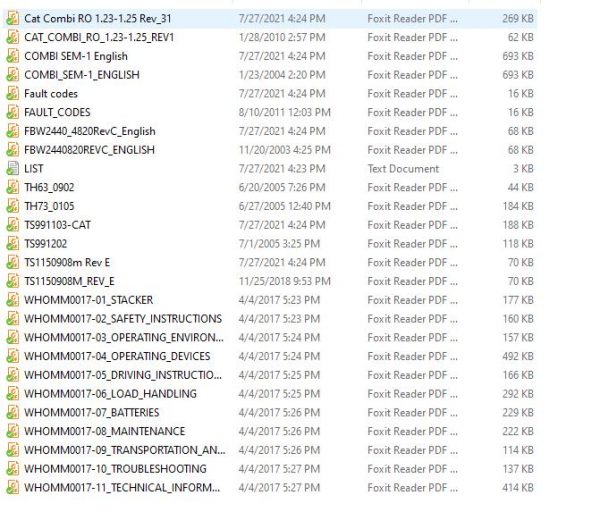This screenshot has height=512, width=600.
Task: Click the icon beside TS991202
Action: point(13,243)
